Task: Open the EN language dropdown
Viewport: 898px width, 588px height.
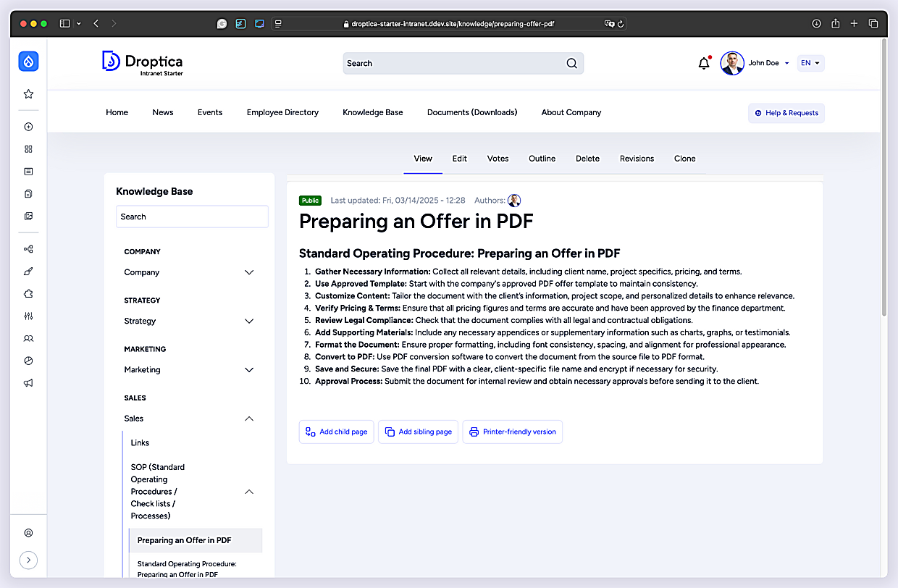Action: point(810,63)
